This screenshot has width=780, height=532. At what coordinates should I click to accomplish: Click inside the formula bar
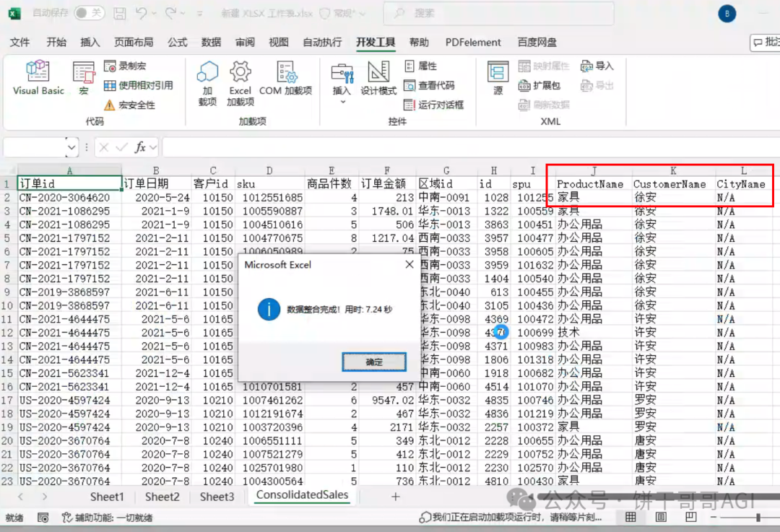(470, 147)
